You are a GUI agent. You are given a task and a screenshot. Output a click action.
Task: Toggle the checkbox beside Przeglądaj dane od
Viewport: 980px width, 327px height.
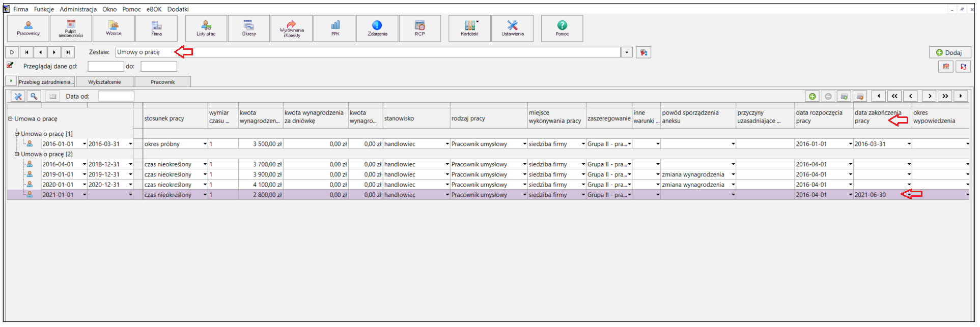tap(10, 66)
